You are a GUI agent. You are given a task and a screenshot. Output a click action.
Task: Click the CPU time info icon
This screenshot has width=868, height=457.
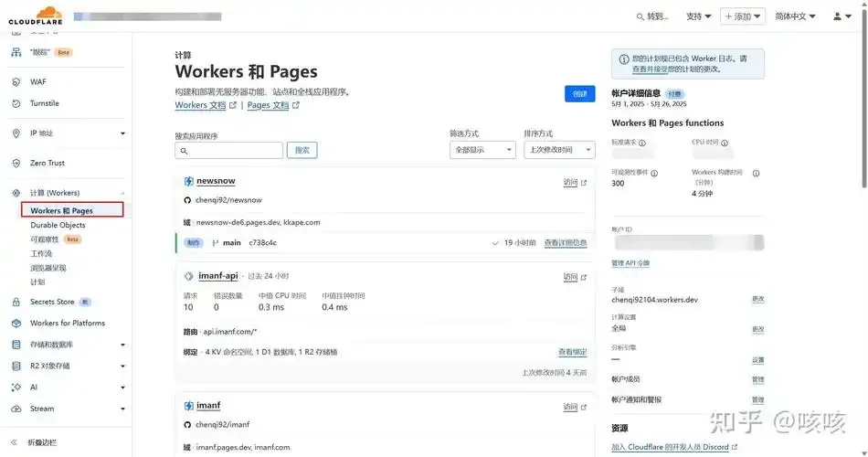(725, 143)
